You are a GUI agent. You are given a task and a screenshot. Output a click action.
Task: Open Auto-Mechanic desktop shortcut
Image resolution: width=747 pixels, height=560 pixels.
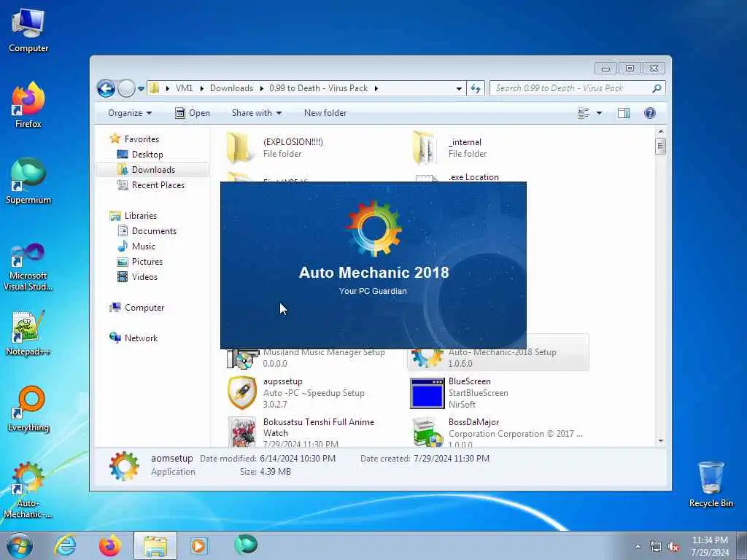pos(28,491)
